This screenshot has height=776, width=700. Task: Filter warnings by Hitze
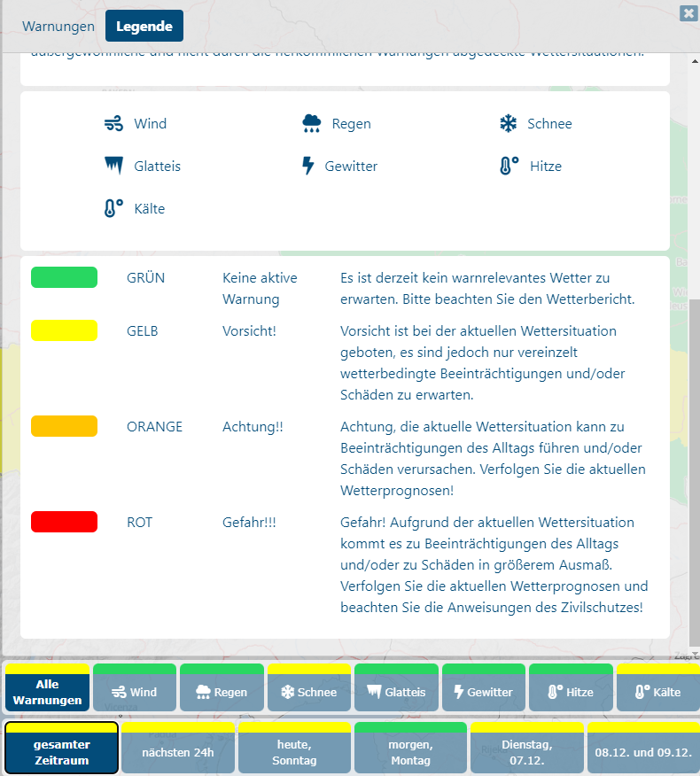click(571, 687)
